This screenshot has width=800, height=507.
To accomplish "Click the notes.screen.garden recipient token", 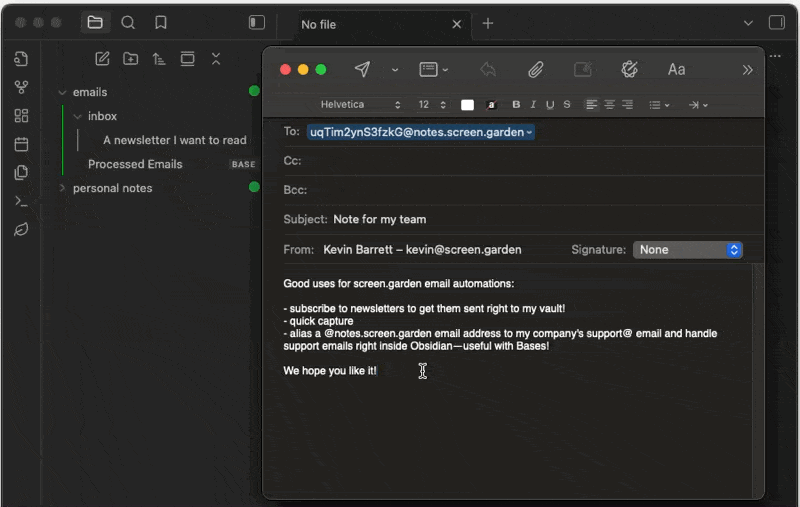I will click(x=421, y=132).
